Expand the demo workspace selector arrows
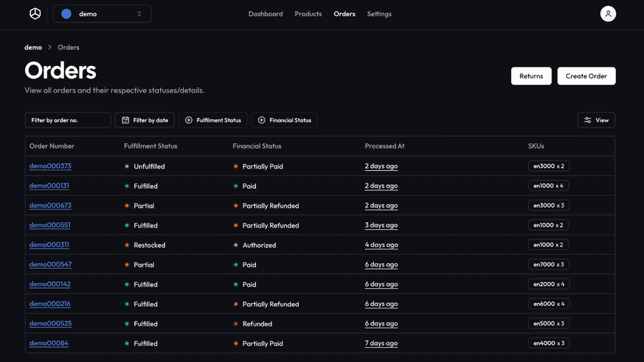Screen dimensions: 644x362 point(139,13)
